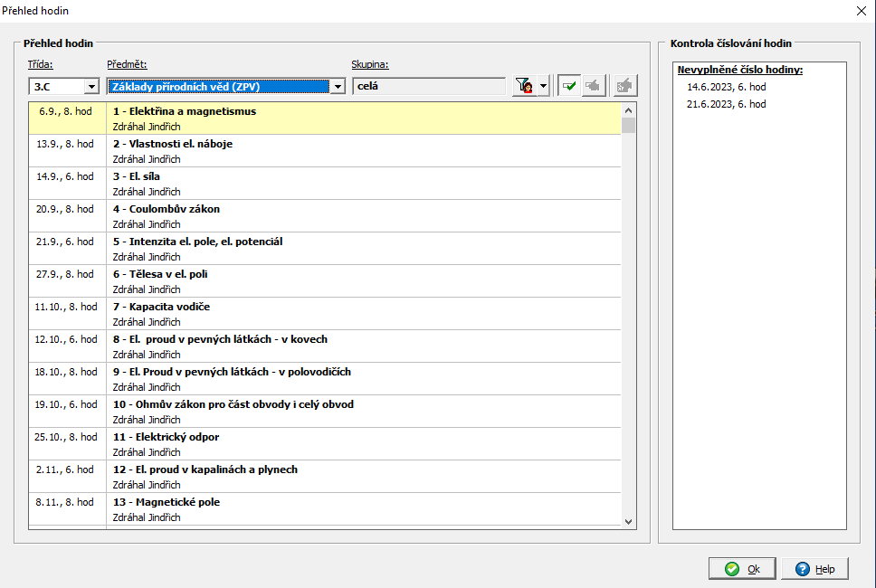The width and height of the screenshot is (876, 588).
Task: Click the scroll up arrow of lesson list
Action: tap(628, 109)
